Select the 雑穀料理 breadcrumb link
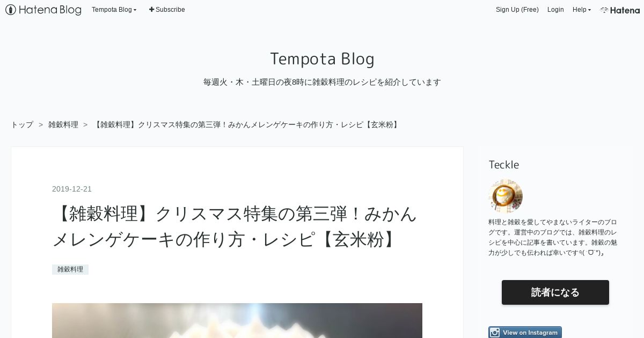This screenshot has width=644, height=338. coord(63,124)
